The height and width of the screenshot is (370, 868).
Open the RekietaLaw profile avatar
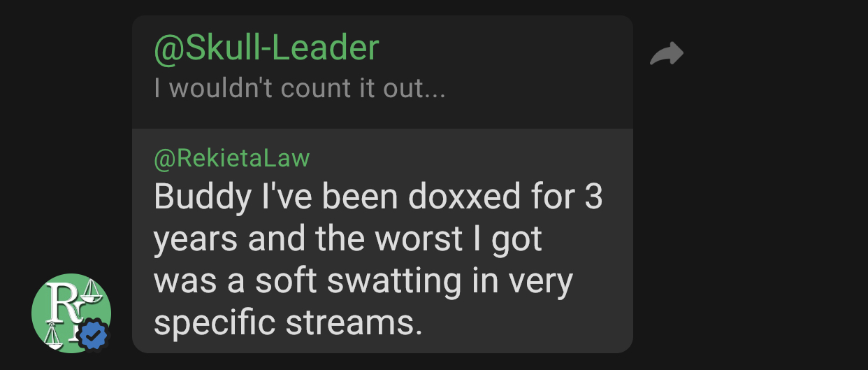pos(71,313)
